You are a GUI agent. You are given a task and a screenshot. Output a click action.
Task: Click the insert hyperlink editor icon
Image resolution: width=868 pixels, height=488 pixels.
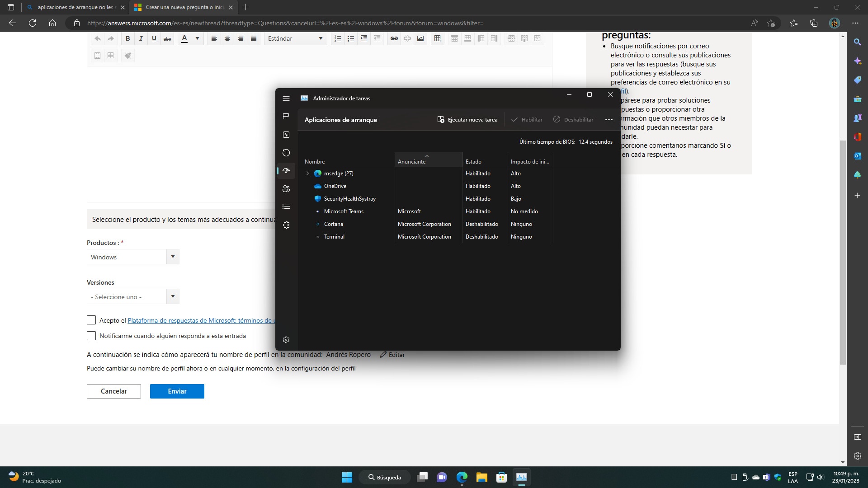[394, 38]
